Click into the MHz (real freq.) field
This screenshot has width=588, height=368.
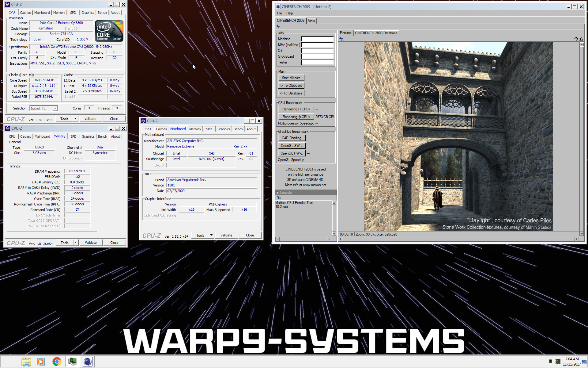[317, 45]
